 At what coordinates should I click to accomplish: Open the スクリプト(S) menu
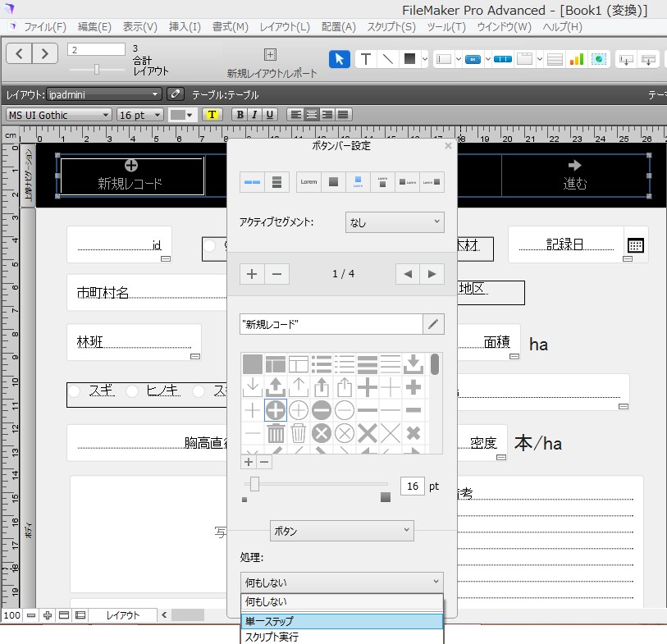pyautogui.click(x=391, y=27)
